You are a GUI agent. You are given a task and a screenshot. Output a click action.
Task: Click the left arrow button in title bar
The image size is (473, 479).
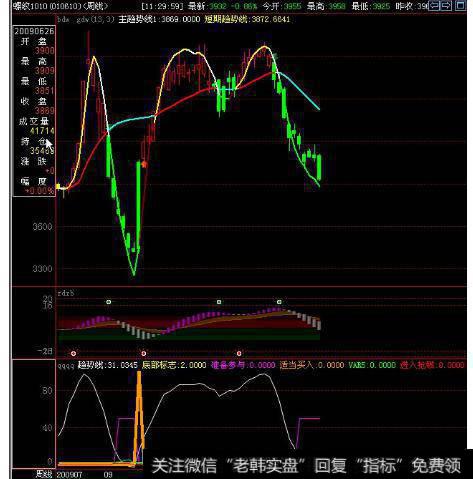(x=433, y=6)
